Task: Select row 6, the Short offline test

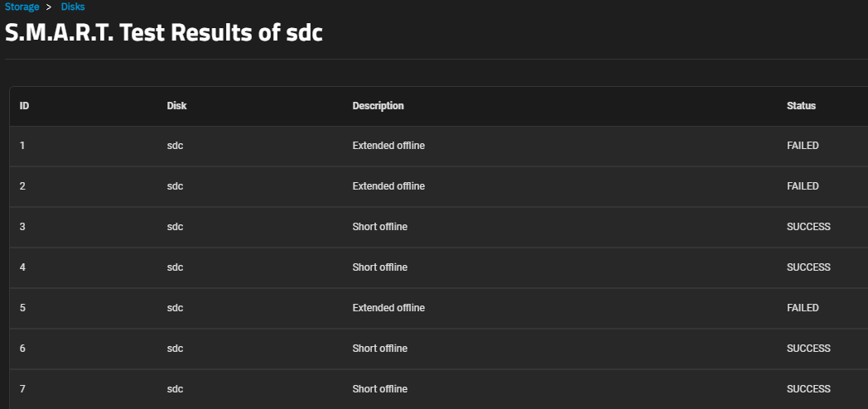Action: pos(438,349)
